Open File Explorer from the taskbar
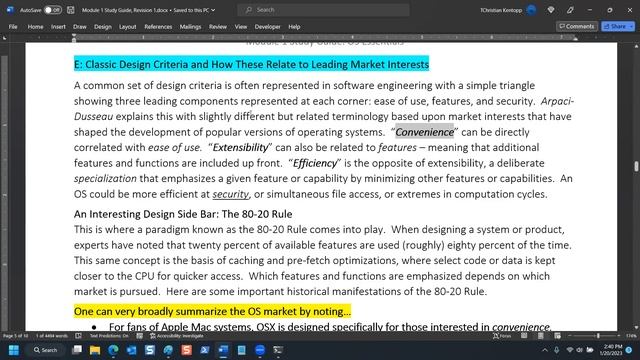 coord(95,350)
